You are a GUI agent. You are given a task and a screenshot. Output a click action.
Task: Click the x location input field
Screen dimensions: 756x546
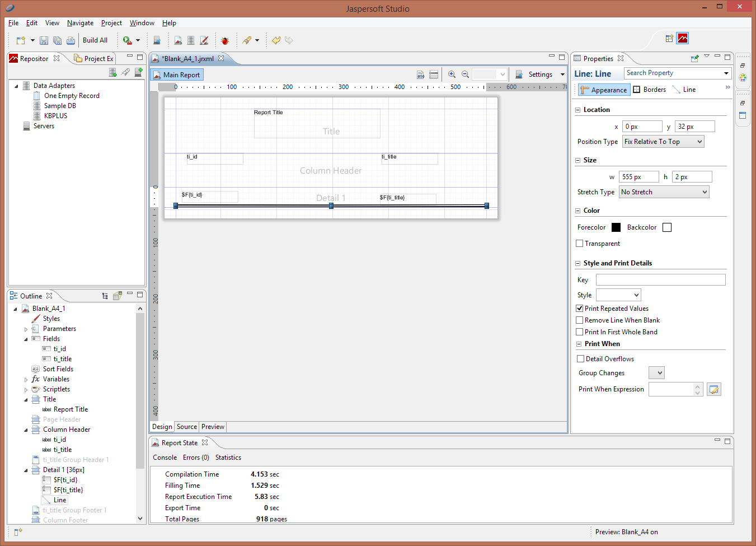pyautogui.click(x=642, y=127)
